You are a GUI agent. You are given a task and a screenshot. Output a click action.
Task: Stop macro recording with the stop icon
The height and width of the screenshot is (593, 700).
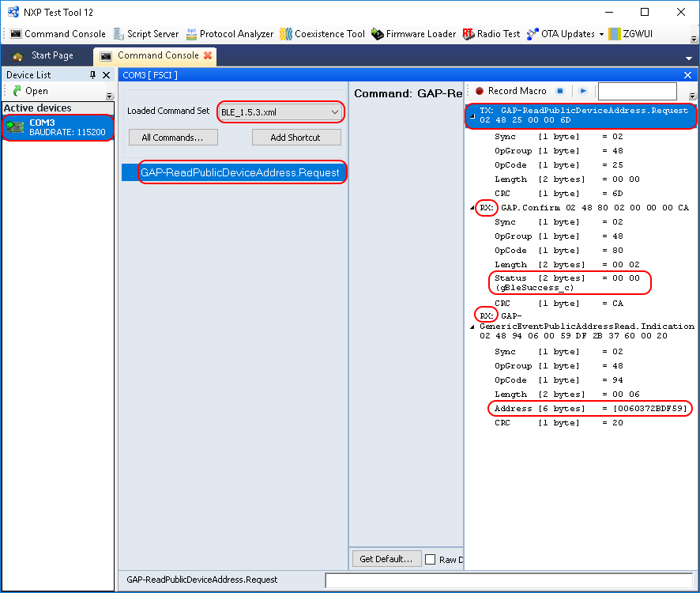click(x=559, y=91)
